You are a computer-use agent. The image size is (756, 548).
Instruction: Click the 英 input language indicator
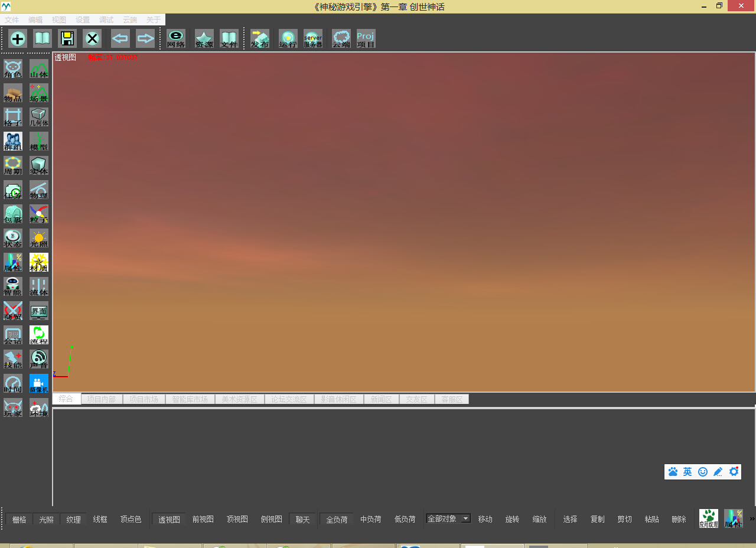point(687,472)
